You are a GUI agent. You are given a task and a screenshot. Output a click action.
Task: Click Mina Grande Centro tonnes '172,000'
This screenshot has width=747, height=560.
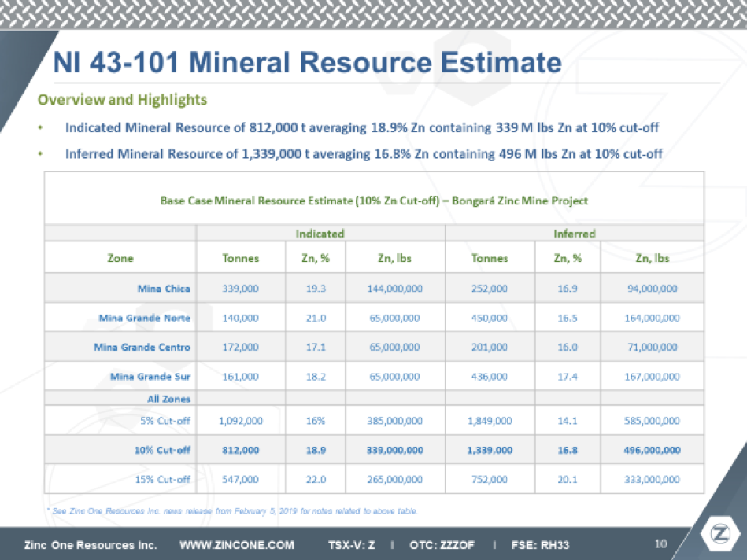[x=241, y=348]
